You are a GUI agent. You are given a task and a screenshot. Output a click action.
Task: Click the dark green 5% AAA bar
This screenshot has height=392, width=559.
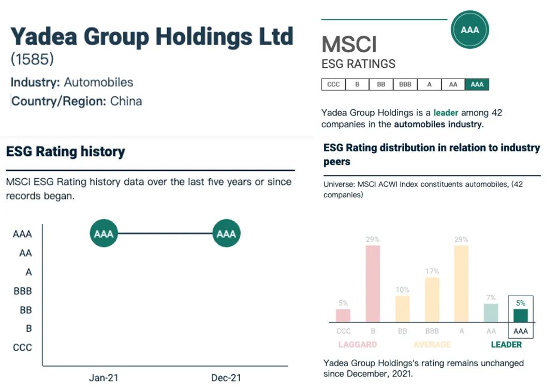[x=520, y=315]
